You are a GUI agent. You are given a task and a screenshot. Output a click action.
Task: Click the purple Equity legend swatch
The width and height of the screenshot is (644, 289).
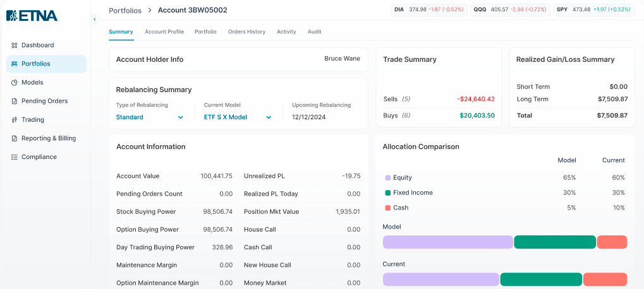(387, 178)
